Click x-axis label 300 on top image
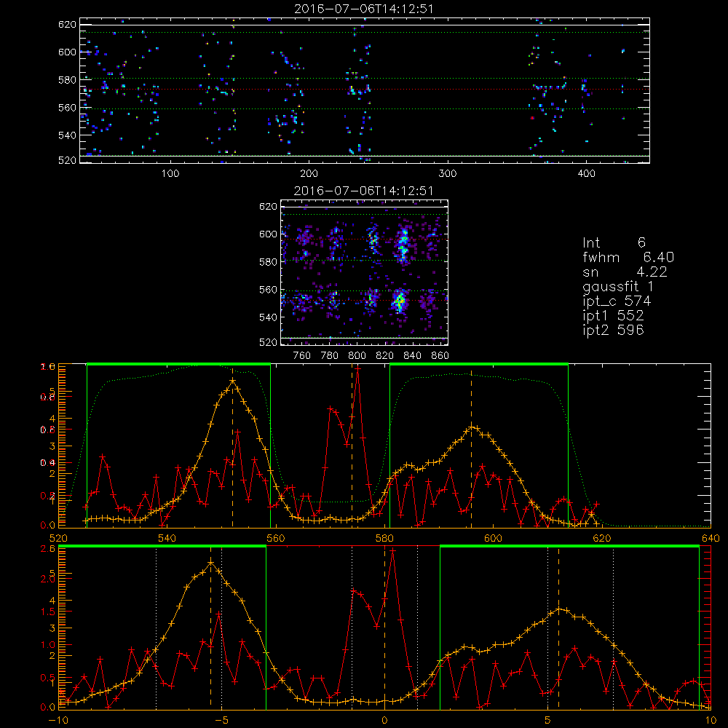The height and width of the screenshot is (728, 728). (x=448, y=174)
